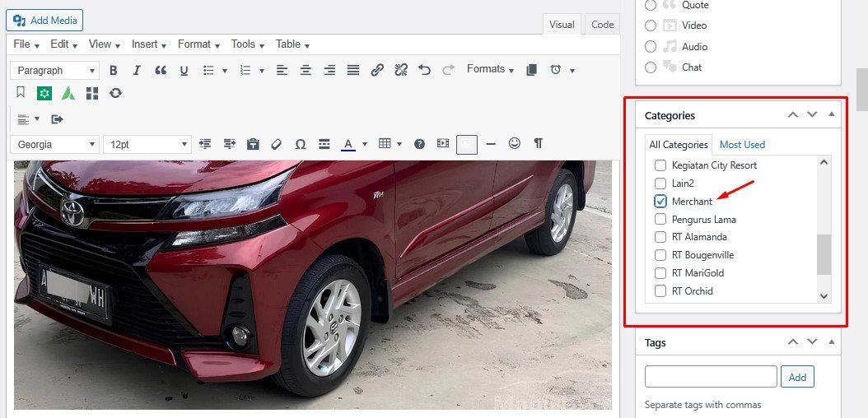The width and height of the screenshot is (868, 418).
Task: Click the text color swatch icon
Action: pos(348,144)
